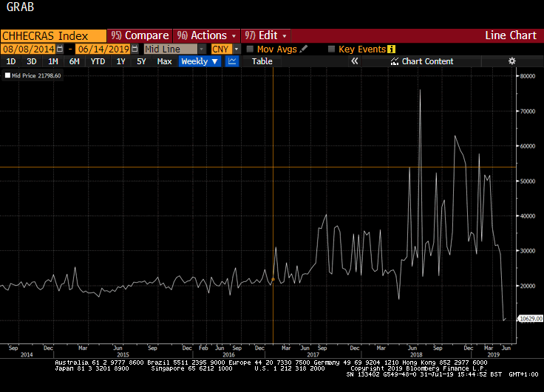Image resolution: width=544 pixels, height=392 pixels.
Task: Click the line chart type icon
Action: pos(231,61)
